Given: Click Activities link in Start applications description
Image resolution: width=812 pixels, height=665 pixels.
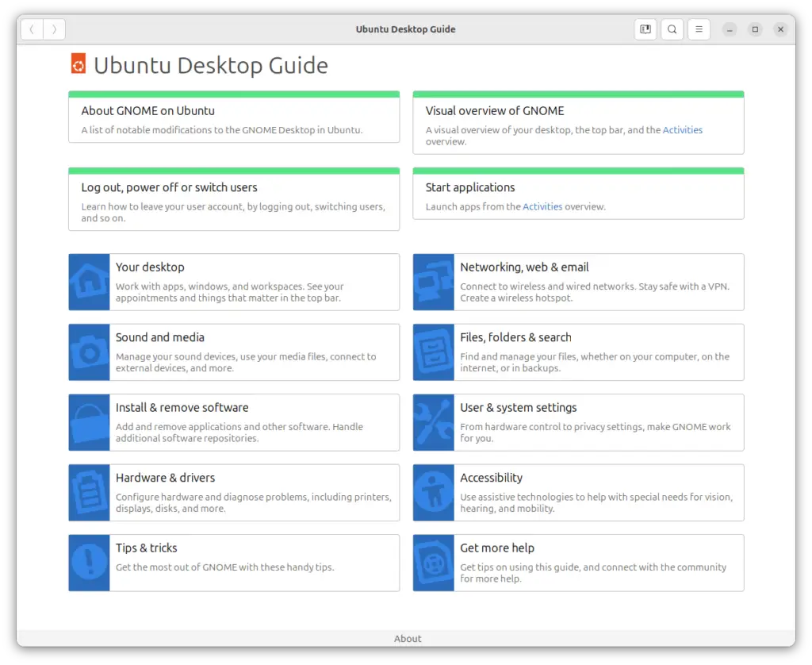Looking at the screenshot, I should point(542,207).
